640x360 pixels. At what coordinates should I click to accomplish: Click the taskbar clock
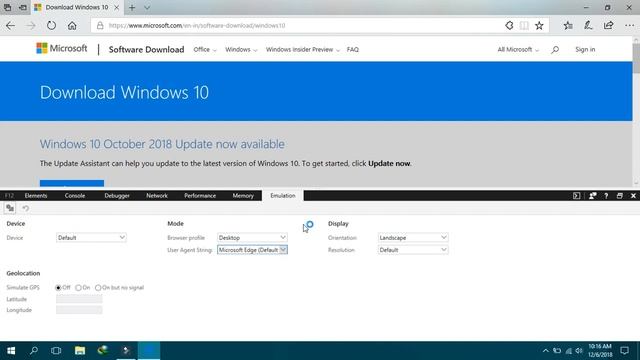point(600,351)
